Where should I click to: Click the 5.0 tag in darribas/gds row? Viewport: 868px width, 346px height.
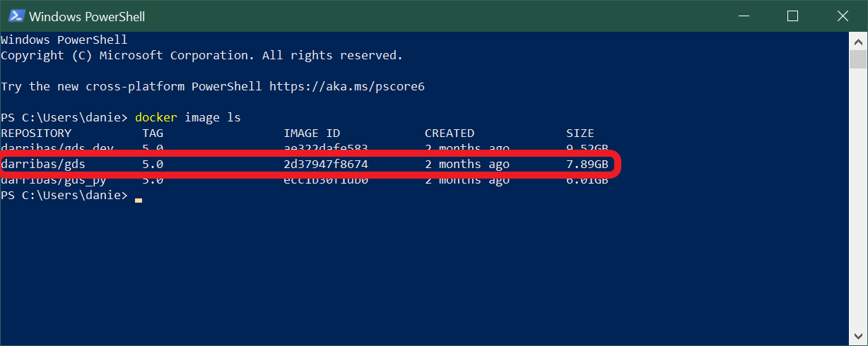[x=153, y=165]
